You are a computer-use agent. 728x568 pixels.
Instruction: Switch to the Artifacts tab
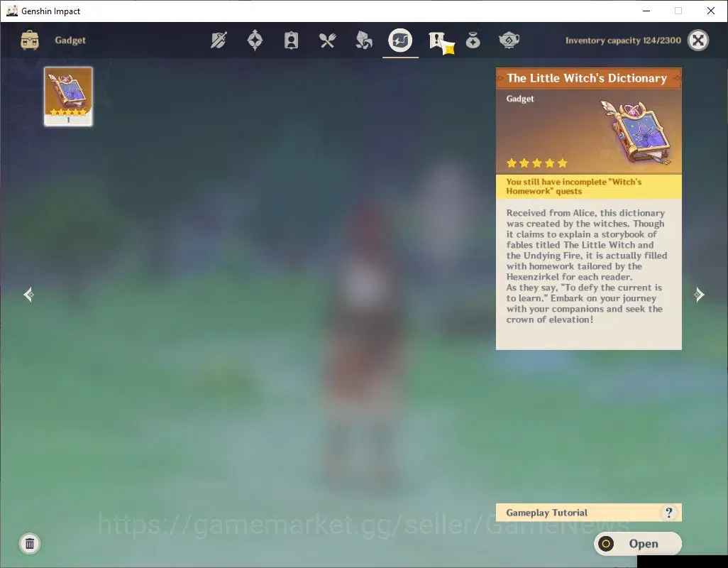point(255,40)
